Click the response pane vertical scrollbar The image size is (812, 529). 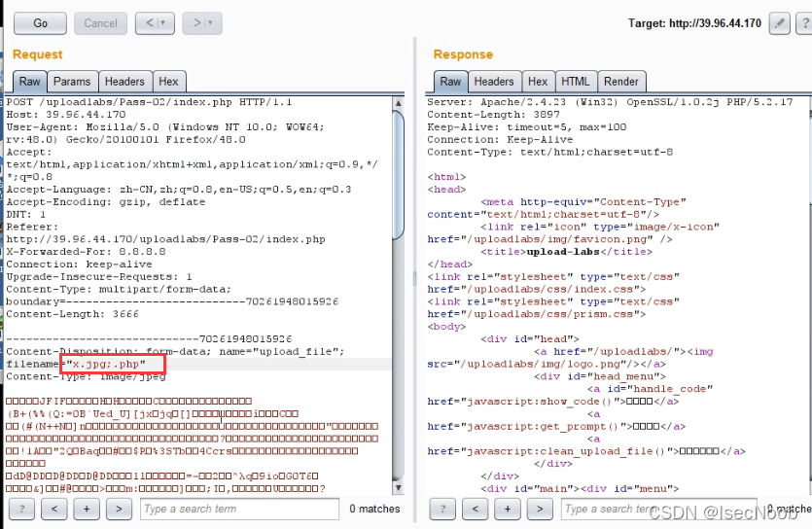pyautogui.click(x=809, y=295)
